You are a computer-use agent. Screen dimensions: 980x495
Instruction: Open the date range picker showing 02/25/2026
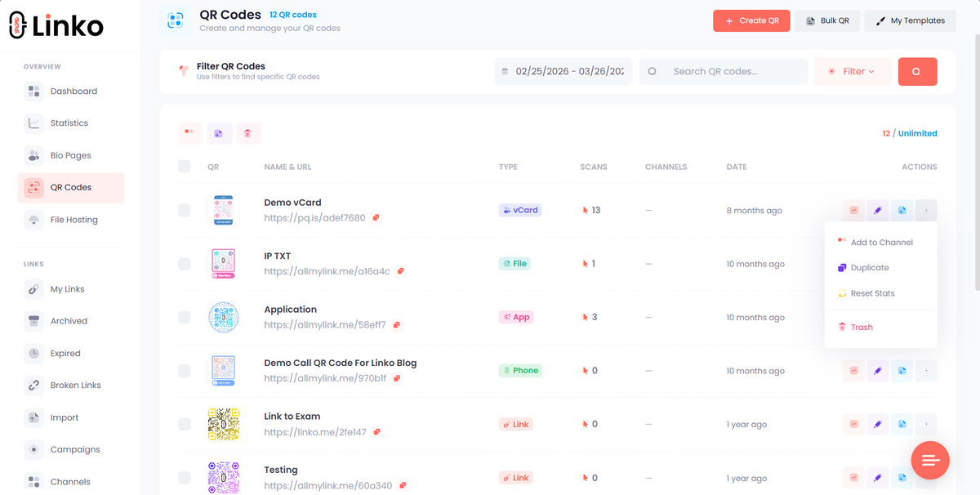pyautogui.click(x=563, y=71)
